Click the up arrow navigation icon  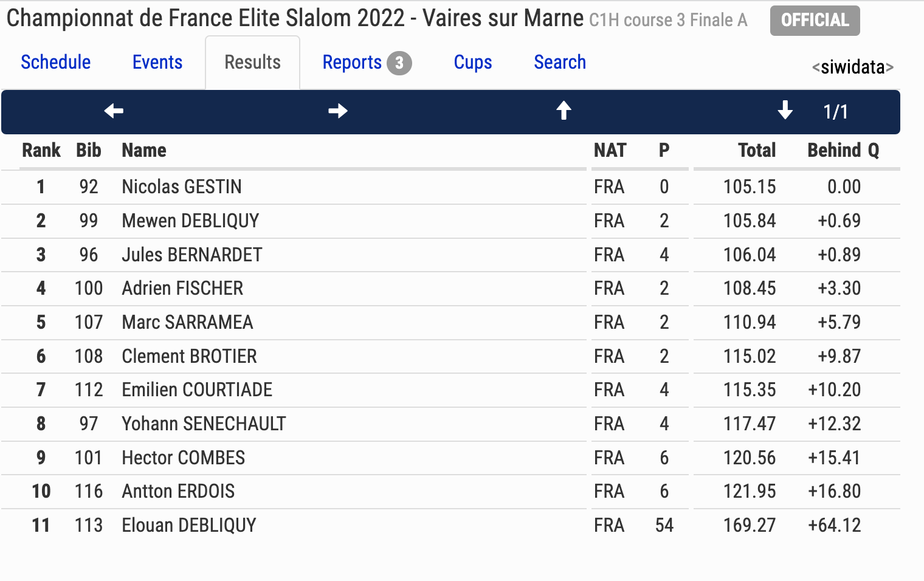click(x=564, y=111)
